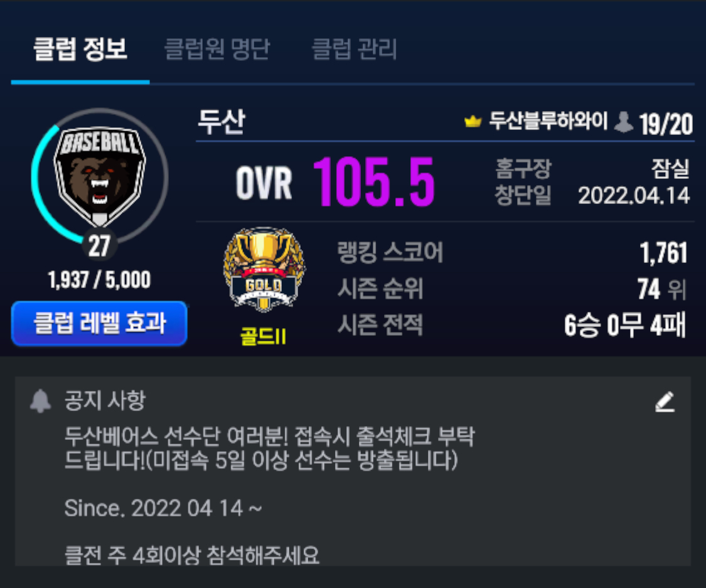
Task: Click the pencil edit icon for the notice
Action: 665,402
